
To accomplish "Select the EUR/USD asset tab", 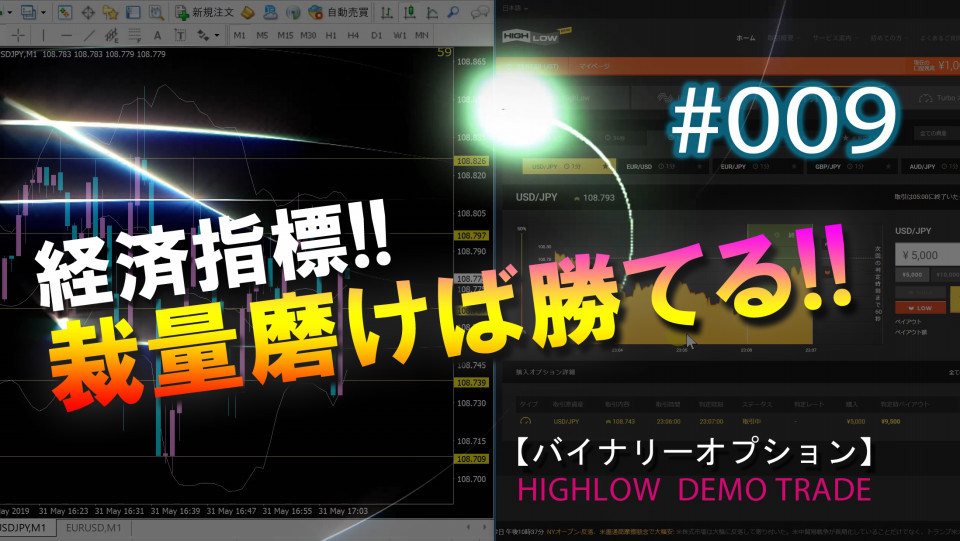I will (x=663, y=166).
